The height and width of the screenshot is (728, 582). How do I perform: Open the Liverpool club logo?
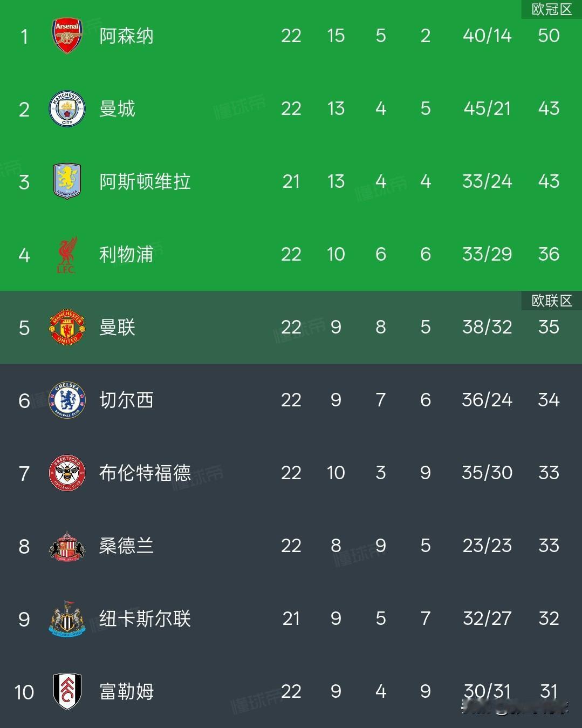(x=66, y=254)
